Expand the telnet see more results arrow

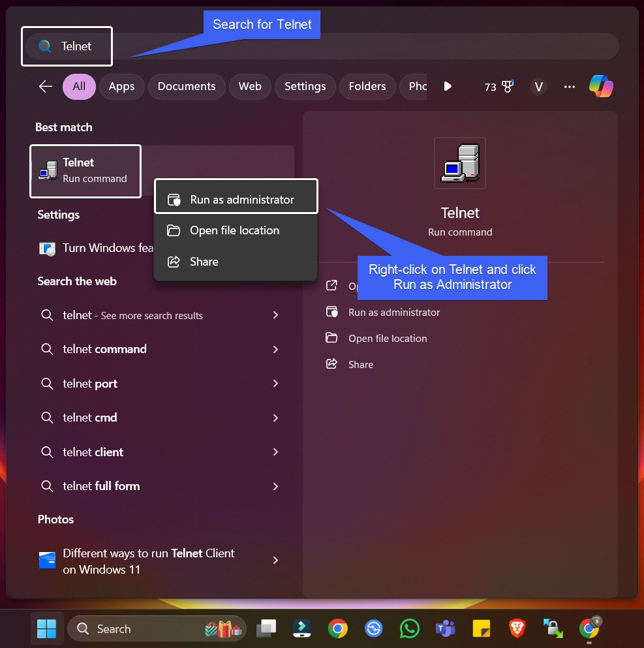tap(275, 315)
